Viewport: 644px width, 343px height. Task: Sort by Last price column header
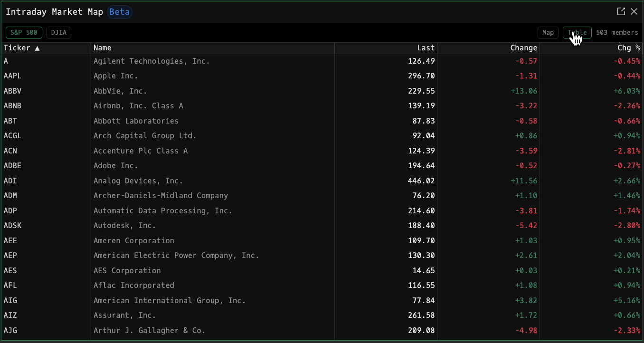point(386,48)
